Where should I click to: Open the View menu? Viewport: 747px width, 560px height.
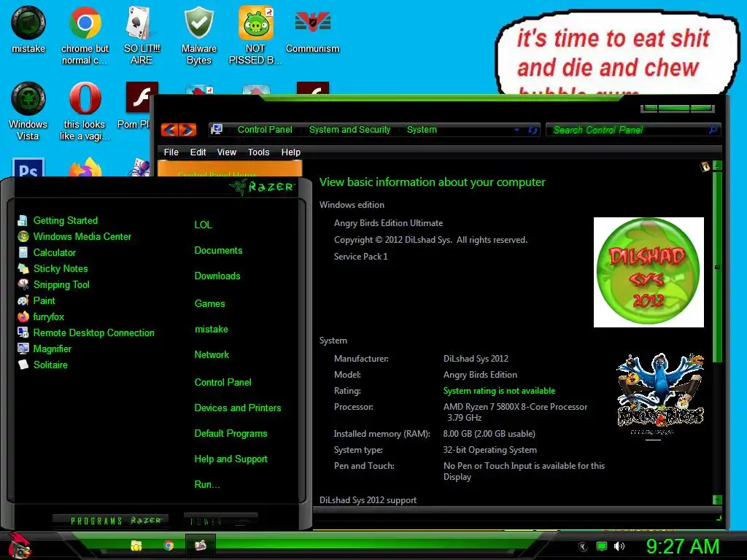226,152
